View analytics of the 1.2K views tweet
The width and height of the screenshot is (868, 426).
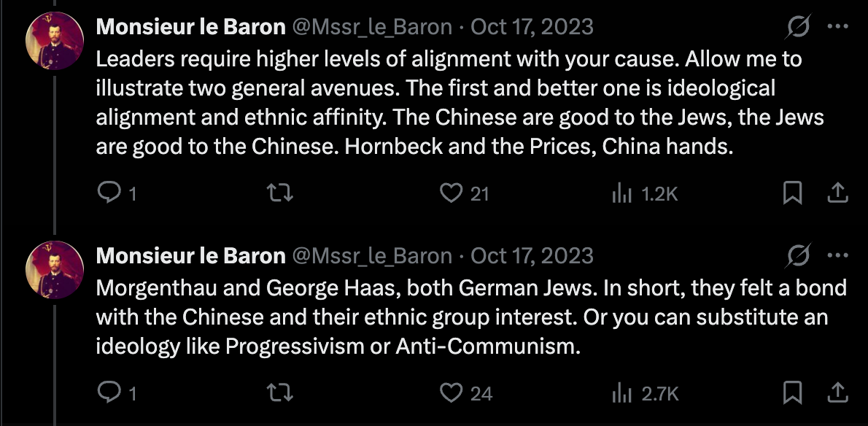[x=620, y=193]
